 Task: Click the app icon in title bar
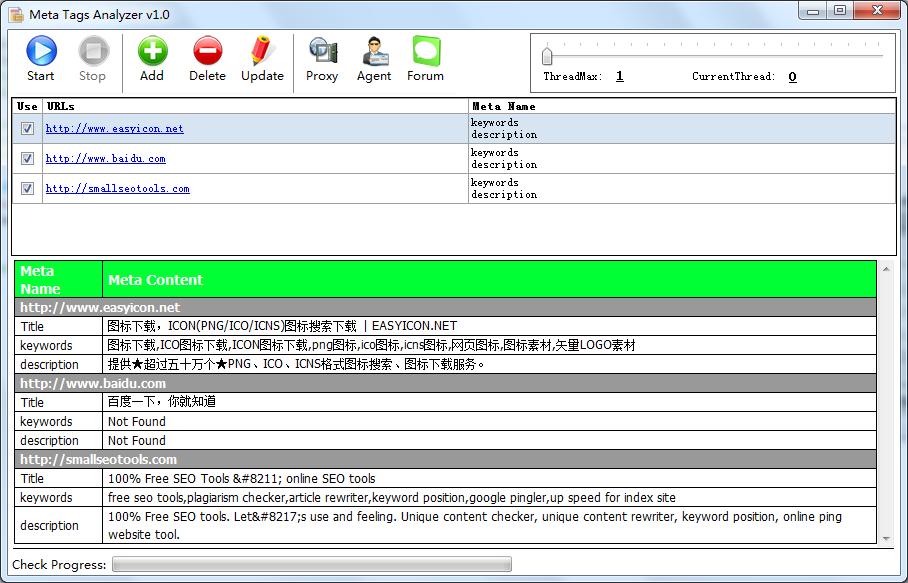coord(16,14)
